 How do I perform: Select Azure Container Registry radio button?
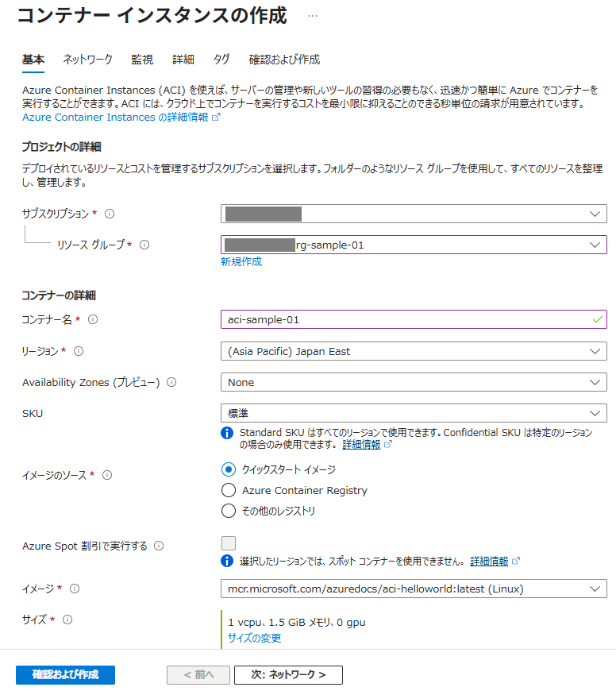tap(229, 490)
